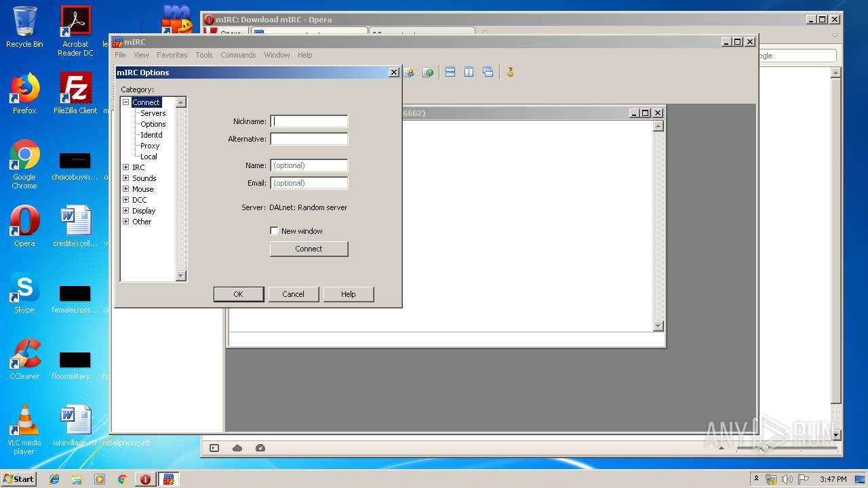Expand the Sounds category
This screenshot has height=488, width=868.
pos(125,178)
